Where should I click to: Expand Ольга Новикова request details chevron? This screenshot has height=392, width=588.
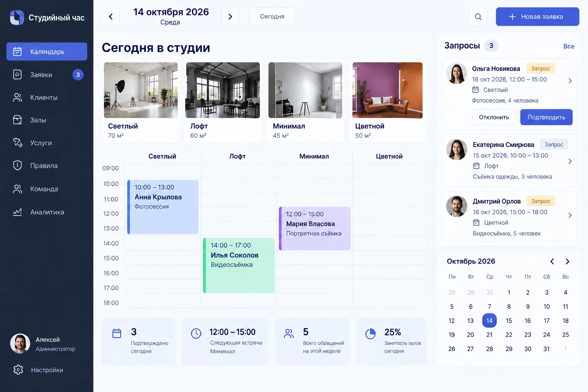pos(570,81)
